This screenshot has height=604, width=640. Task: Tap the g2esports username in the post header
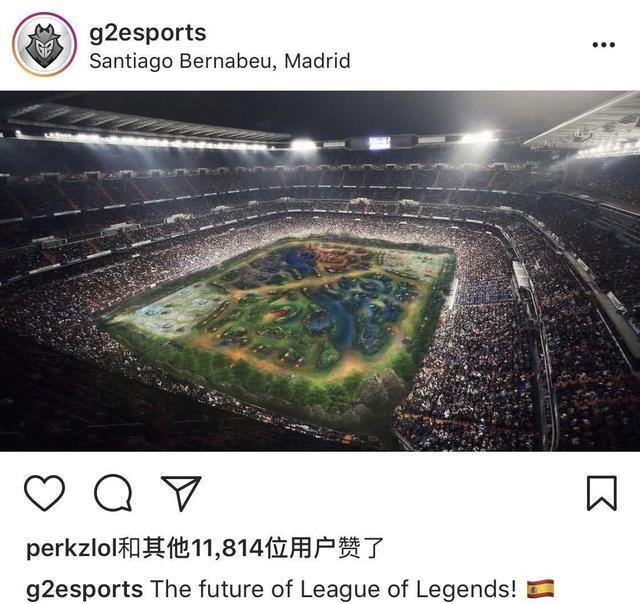point(148,33)
